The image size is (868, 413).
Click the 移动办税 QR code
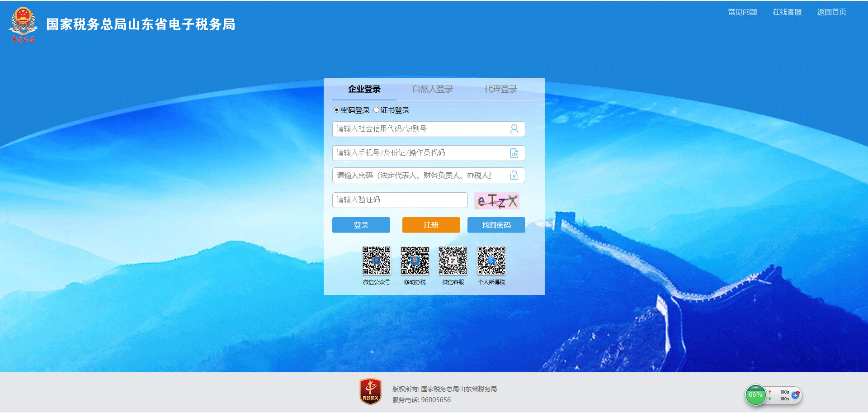[x=415, y=261]
